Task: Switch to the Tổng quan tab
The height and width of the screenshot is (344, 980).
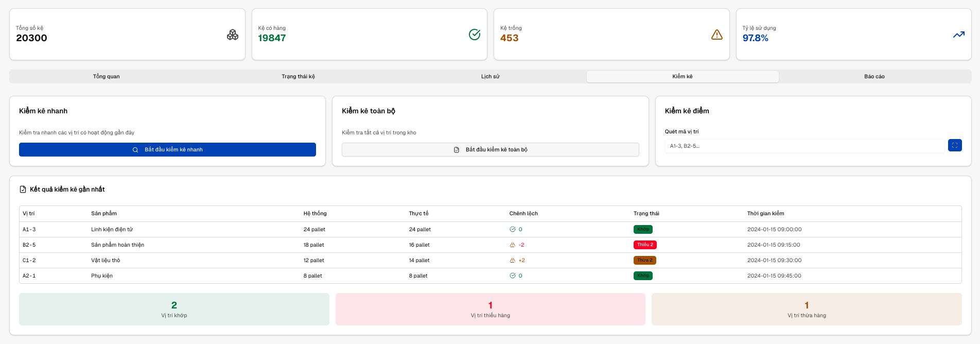Action: tap(106, 77)
